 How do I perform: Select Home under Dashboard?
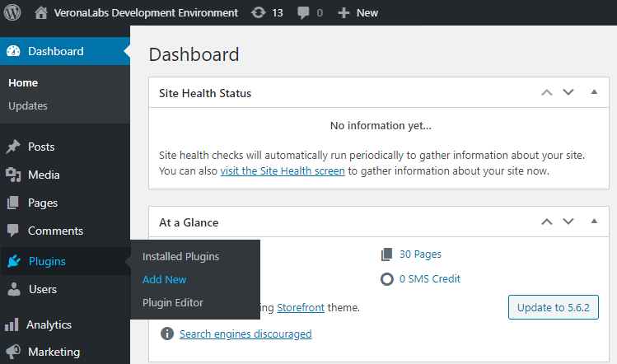(x=23, y=83)
